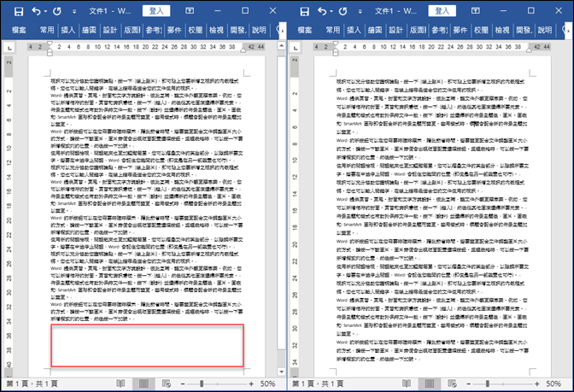Click the page count 第1頁，共1頁 in the right window

tap(318, 383)
